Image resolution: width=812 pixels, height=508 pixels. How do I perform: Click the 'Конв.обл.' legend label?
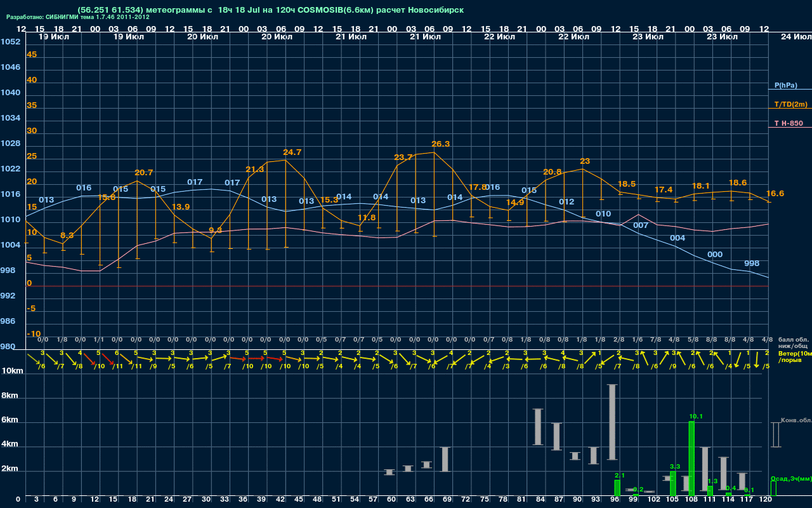[796, 421]
